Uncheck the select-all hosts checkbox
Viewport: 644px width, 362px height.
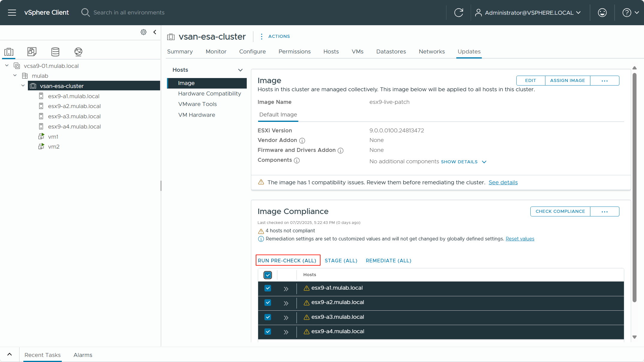pos(268,275)
